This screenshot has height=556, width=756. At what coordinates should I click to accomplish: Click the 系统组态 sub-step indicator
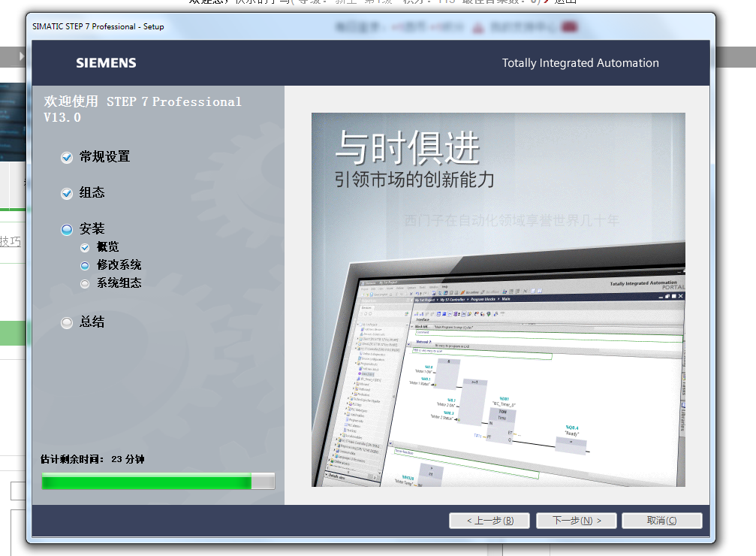(85, 284)
